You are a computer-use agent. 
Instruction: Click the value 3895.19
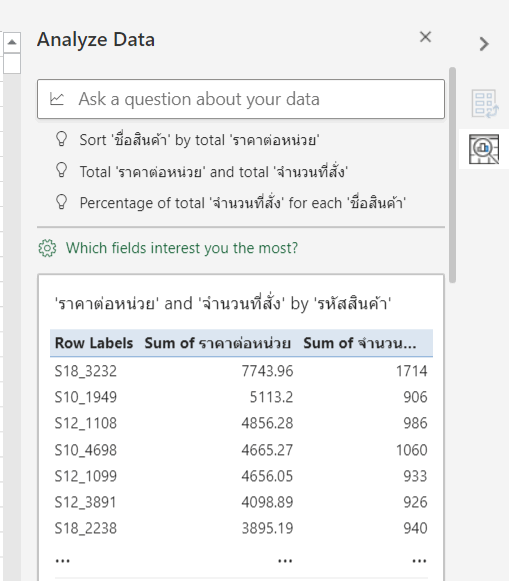(267, 528)
